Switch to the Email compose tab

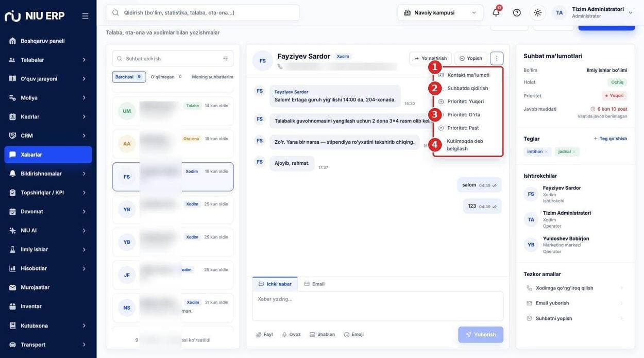pyautogui.click(x=314, y=284)
